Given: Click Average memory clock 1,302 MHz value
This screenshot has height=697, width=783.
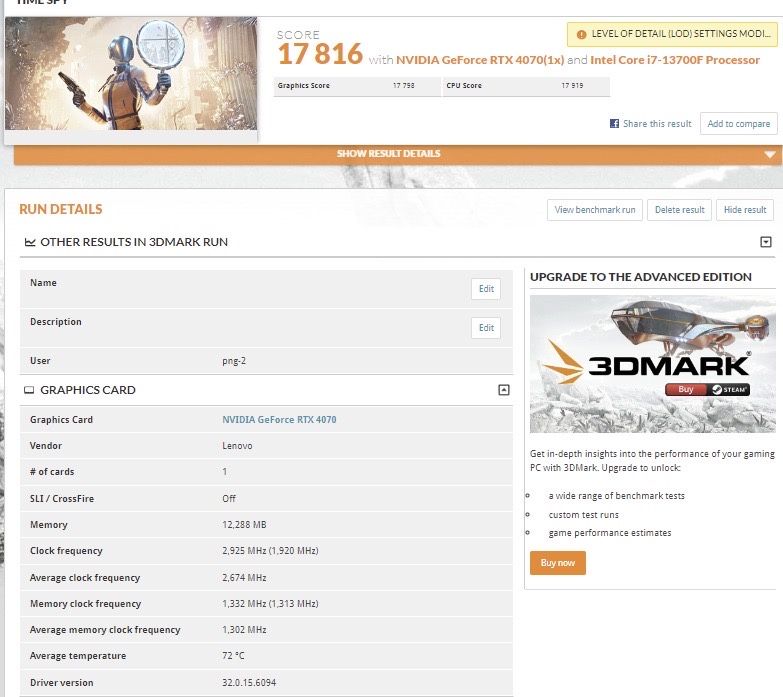Looking at the screenshot, I should [244, 629].
